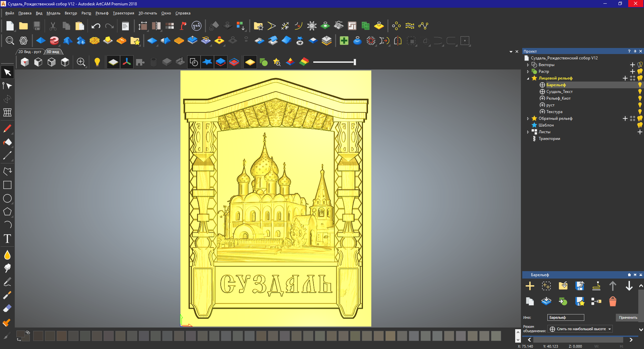Click the Undo arrow icon
The width and height of the screenshot is (644, 349).
tap(96, 26)
